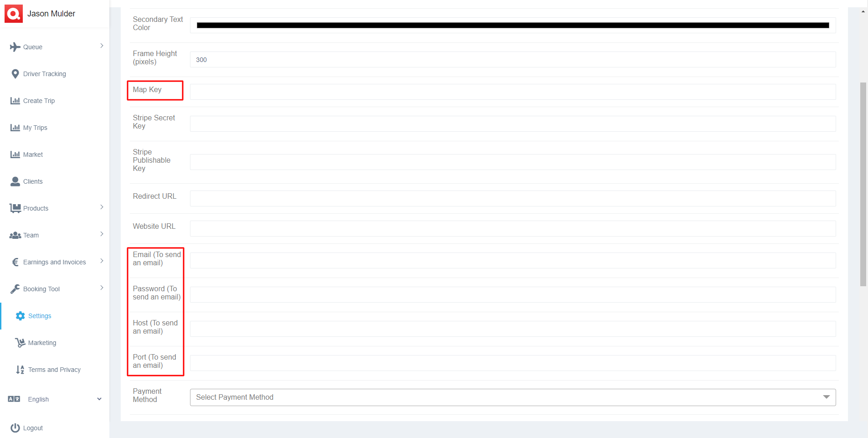Expand the Team submenu chevron
Viewport: 868px width, 438px height.
102,234
